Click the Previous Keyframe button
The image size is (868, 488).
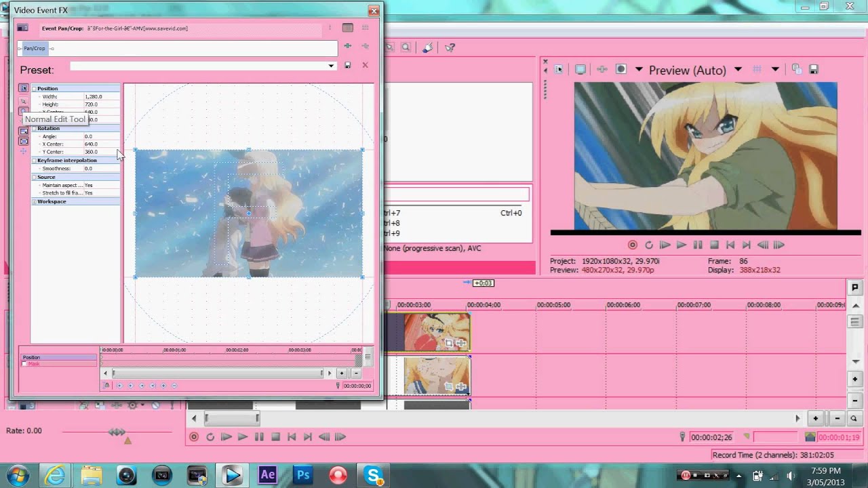pyautogui.click(x=131, y=386)
